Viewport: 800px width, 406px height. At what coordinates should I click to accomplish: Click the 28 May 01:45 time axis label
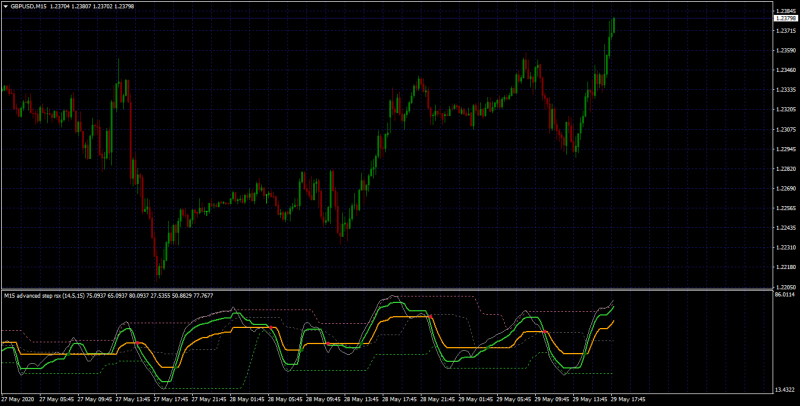247,399
